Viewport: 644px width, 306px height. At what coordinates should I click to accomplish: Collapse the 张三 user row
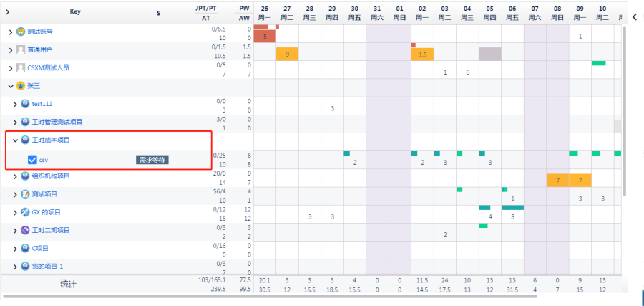10,86
